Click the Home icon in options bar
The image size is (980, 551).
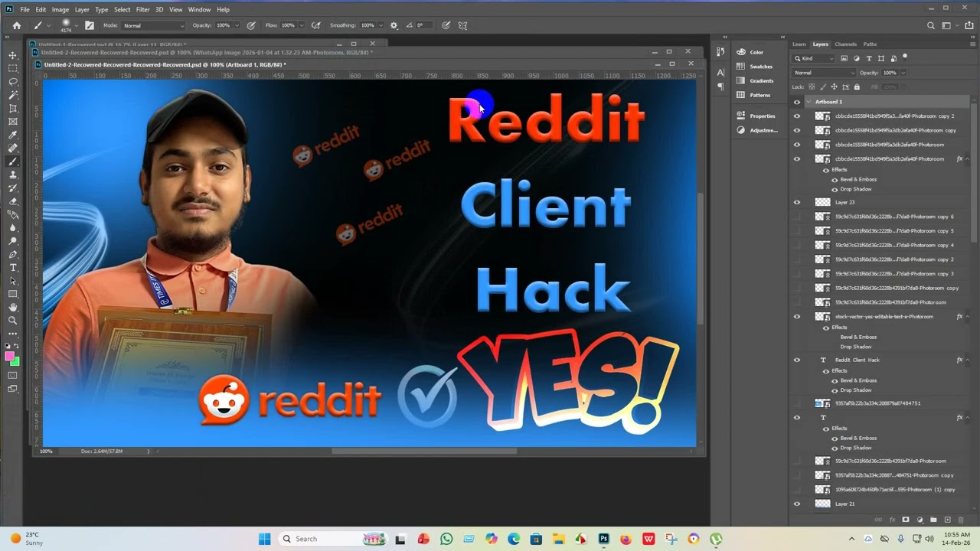click(x=17, y=25)
